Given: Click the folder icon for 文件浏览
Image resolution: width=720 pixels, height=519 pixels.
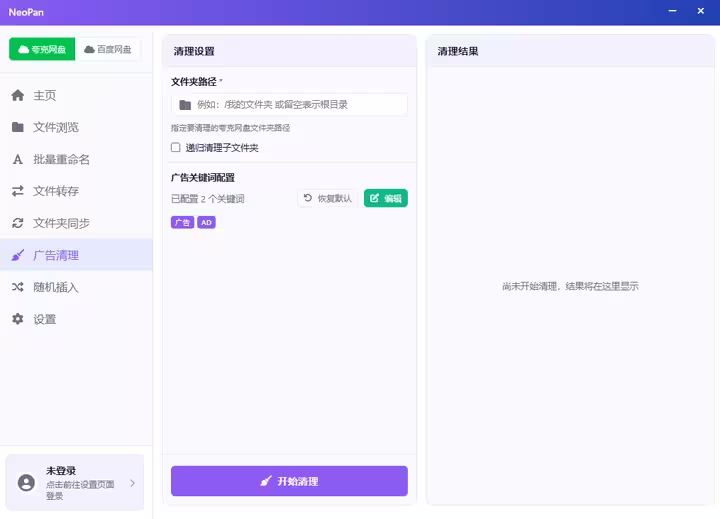Looking at the screenshot, I should pyautogui.click(x=18, y=128).
